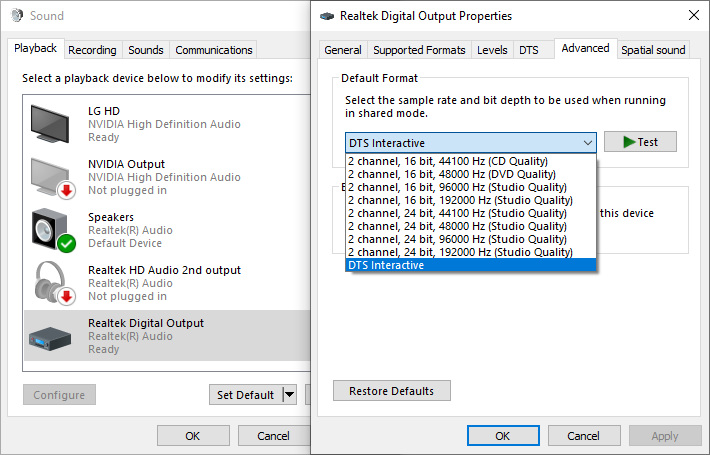This screenshot has width=710, height=455.
Task: Select the LG HD device name
Action: (x=104, y=111)
